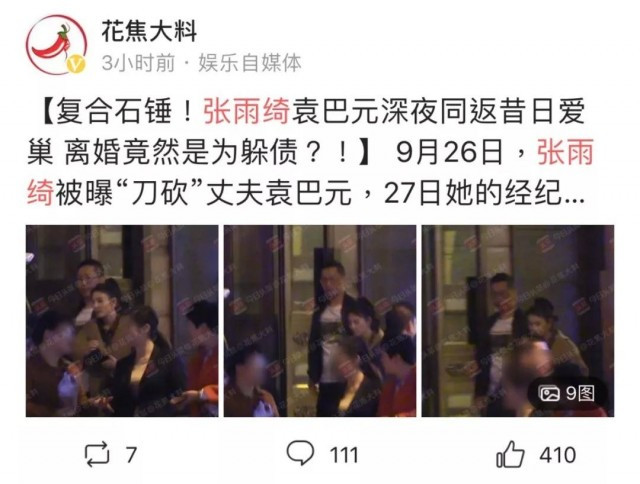
Task: Open post headline 复合石锤 text
Action: point(114,111)
